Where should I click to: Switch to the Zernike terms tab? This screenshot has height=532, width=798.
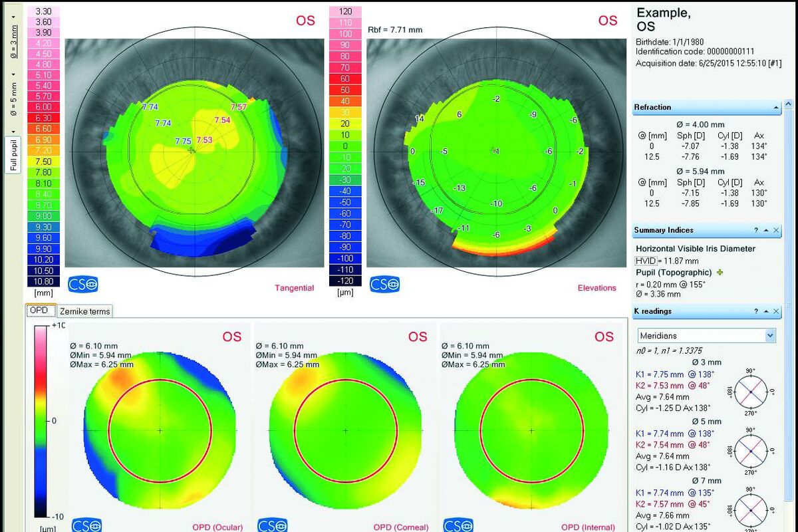[x=84, y=311]
